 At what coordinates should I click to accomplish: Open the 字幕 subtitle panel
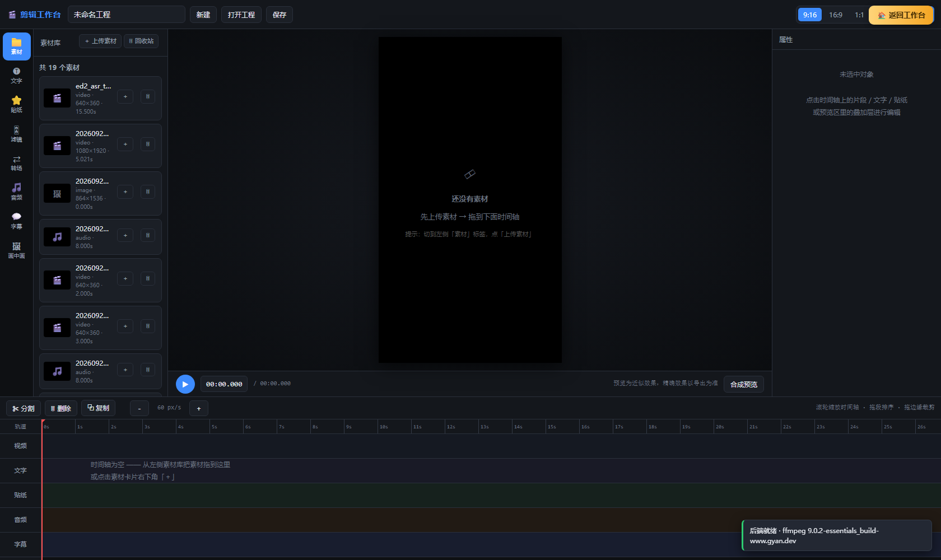pyautogui.click(x=17, y=221)
